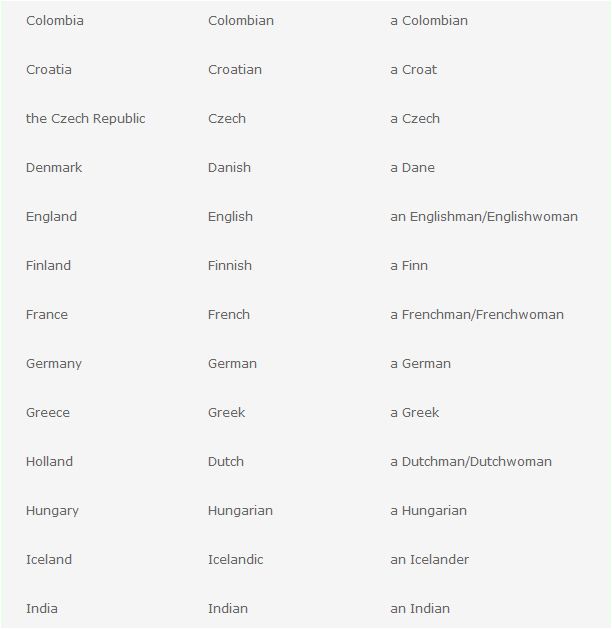This screenshot has height=629, width=612.
Task: Click 'the Czech Republic' country entry
Action: [x=86, y=119]
